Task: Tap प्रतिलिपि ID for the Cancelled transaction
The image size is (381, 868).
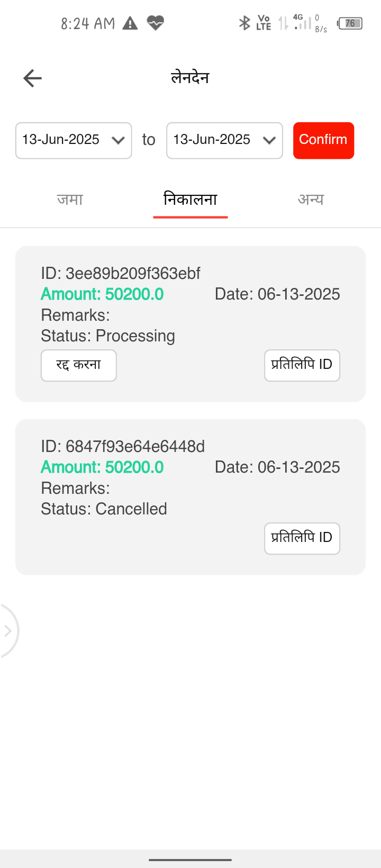Action: tap(302, 538)
